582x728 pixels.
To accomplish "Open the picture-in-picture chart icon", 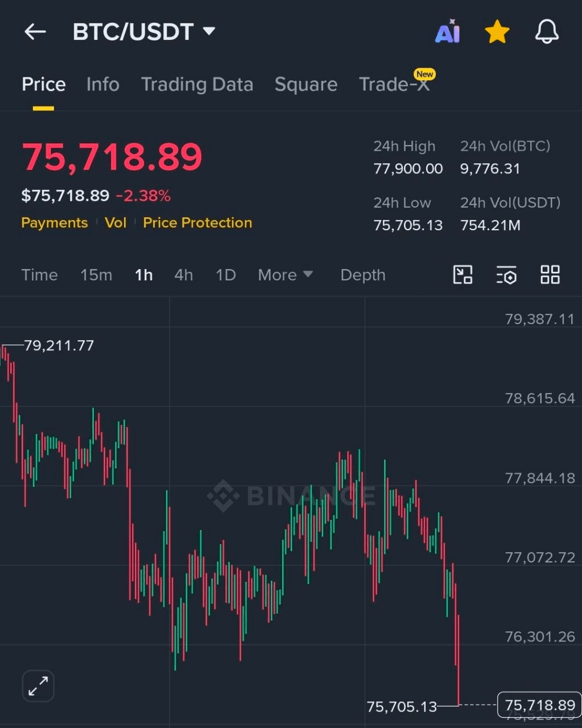I will pos(463,275).
